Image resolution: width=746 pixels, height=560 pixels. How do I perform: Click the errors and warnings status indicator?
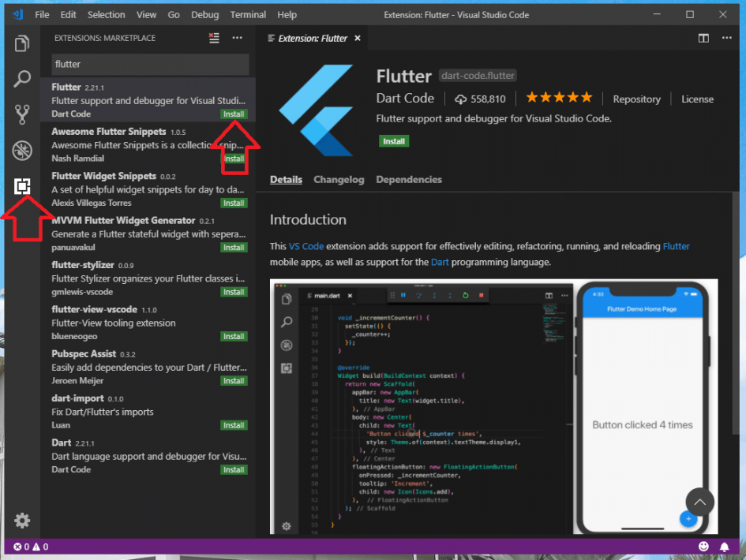(31, 547)
